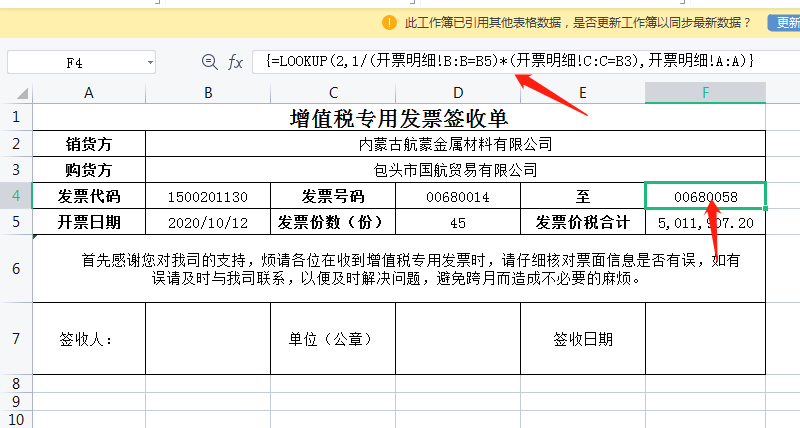Click the 首先感谢您 notice paragraph cell
Image resolution: width=800 pixels, height=428 pixels.
pyautogui.click(x=399, y=269)
